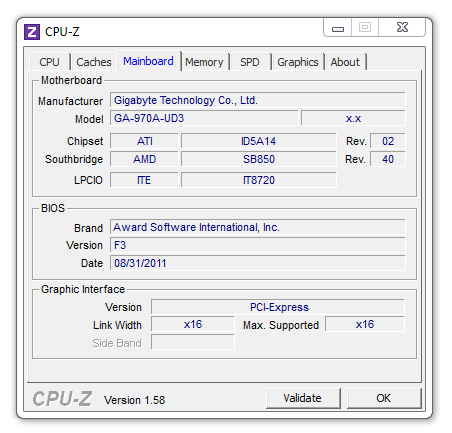
Task: Close the CPU-Z window
Action: 402,27
